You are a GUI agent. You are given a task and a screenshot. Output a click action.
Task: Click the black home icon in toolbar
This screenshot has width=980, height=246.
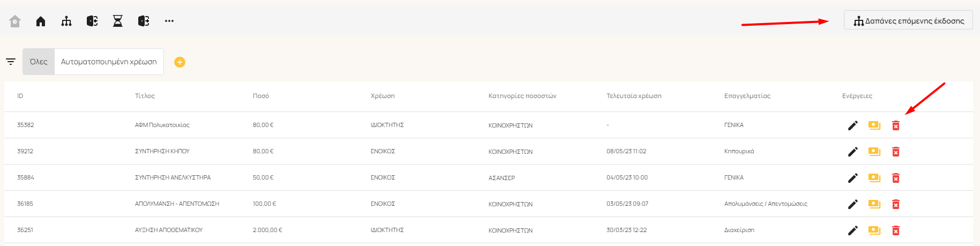[41, 21]
